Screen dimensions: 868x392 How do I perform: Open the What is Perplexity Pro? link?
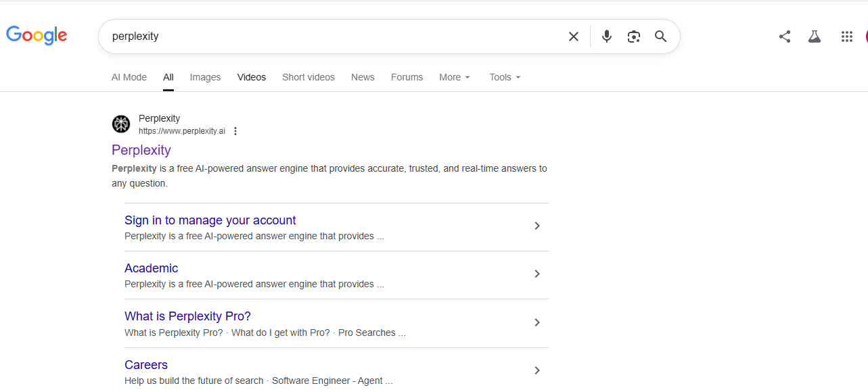tap(187, 316)
